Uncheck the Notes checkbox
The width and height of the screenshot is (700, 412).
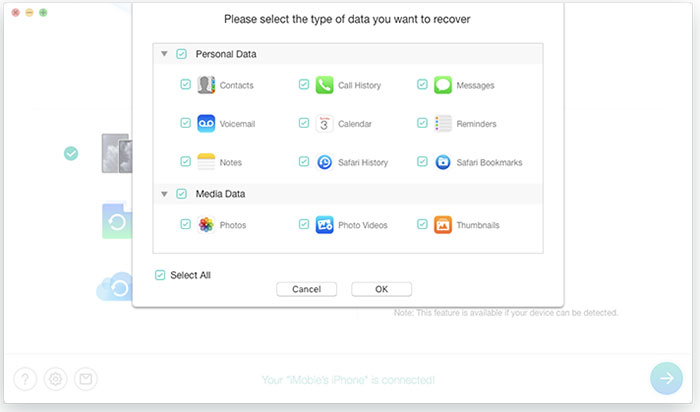[x=185, y=161]
